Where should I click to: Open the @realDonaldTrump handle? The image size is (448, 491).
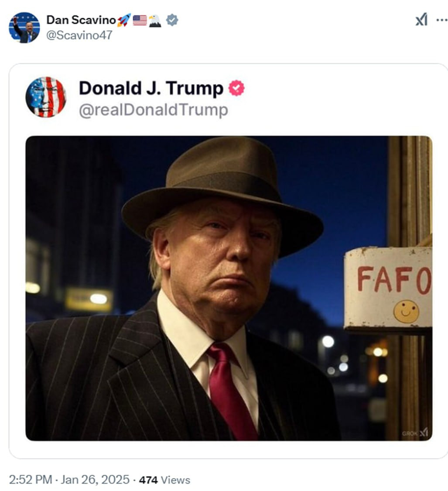point(153,110)
